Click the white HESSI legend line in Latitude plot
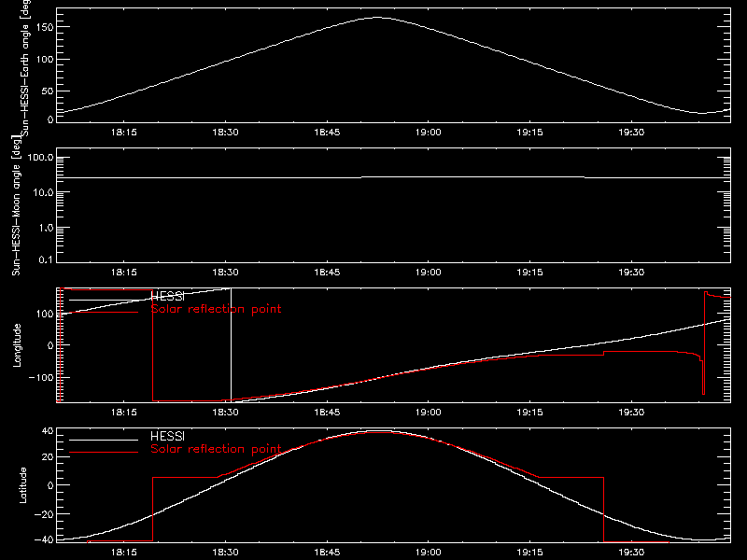This screenshot has height=560, width=747. (104, 440)
